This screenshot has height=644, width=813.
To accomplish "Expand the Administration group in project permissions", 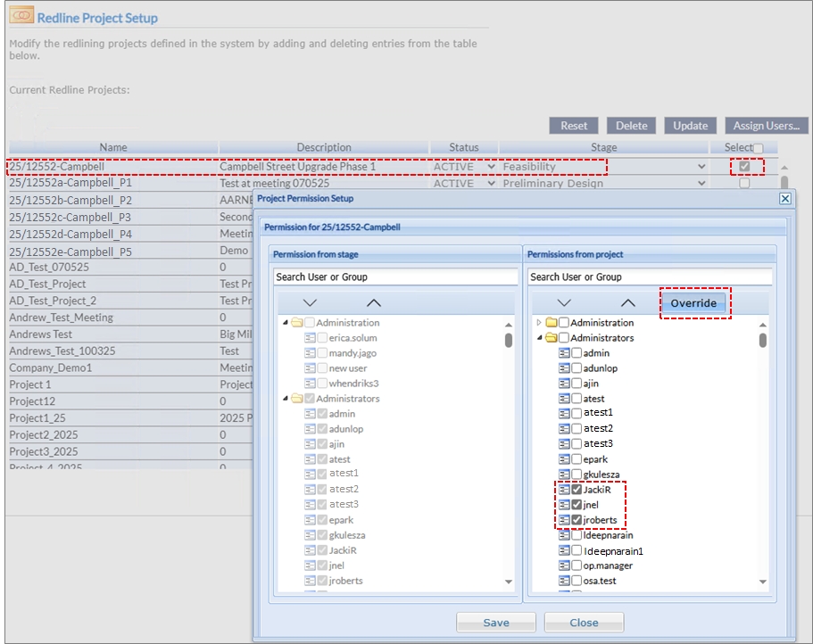I will (x=538, y=323).
